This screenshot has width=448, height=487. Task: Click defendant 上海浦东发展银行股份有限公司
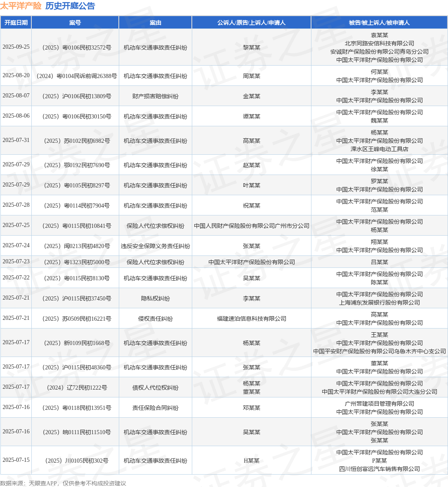coord(380,303)
